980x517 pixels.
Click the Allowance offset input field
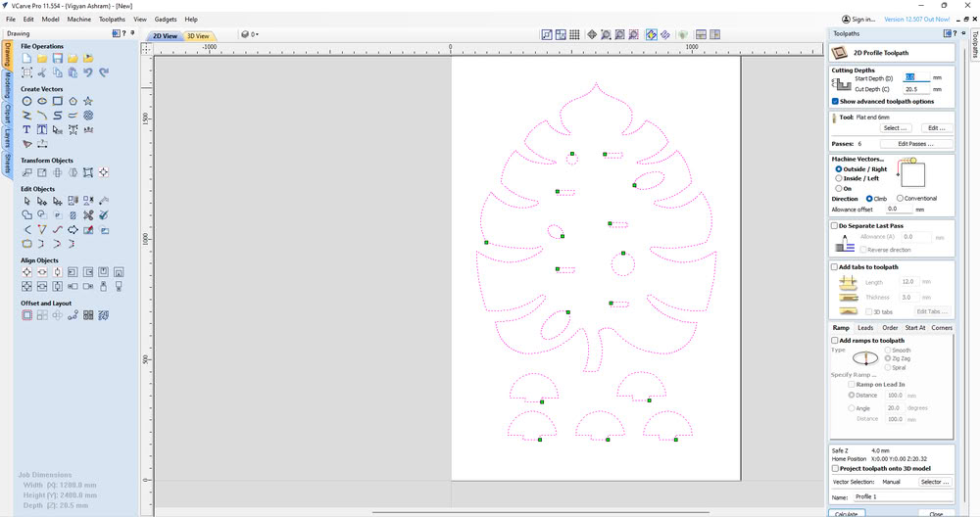(x=899, y=210)
